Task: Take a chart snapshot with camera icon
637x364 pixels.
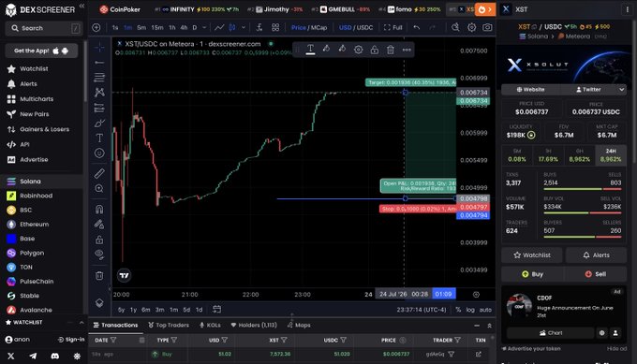Action: [x=487, y=27]
